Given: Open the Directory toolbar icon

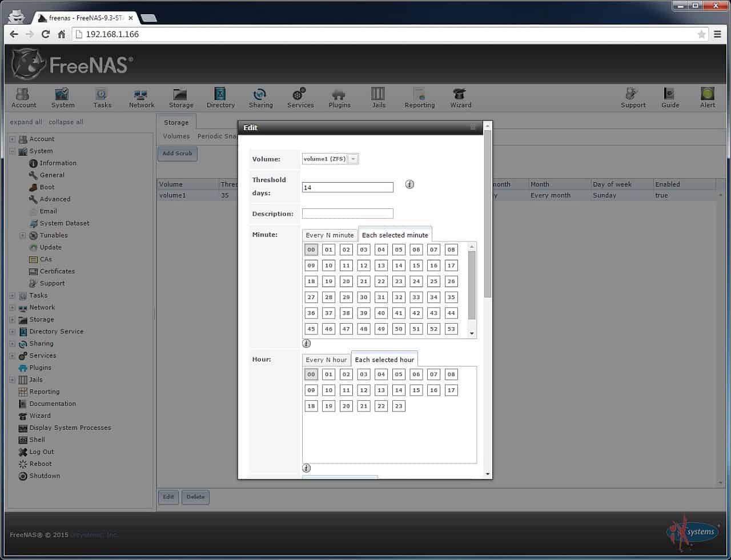Looking at the screenshot, I should pyautogui.click(x=220, y=98).
